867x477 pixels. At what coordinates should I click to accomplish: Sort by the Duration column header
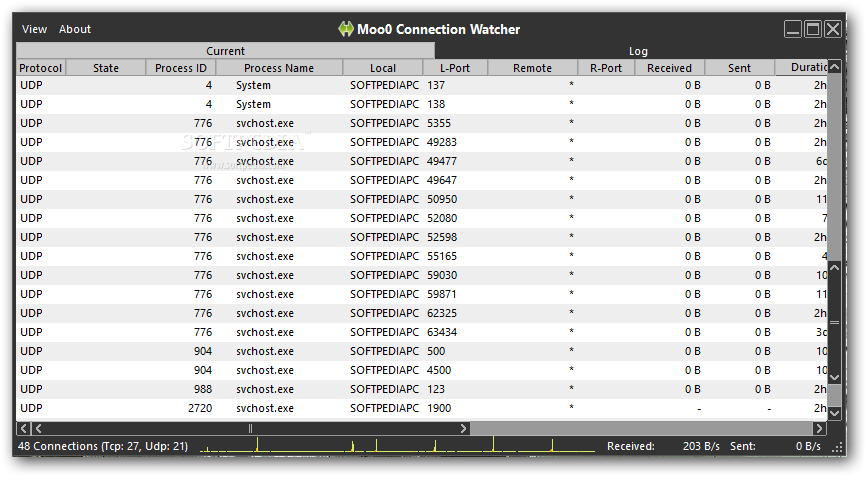click(801, 68)
